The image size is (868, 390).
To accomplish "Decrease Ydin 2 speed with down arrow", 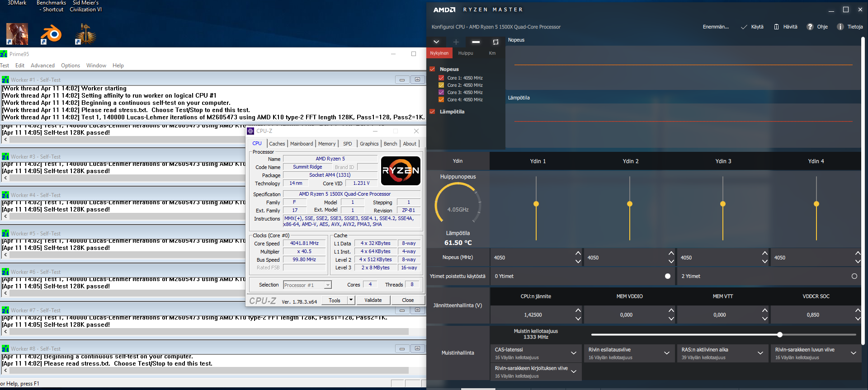I will pos(671,261).
